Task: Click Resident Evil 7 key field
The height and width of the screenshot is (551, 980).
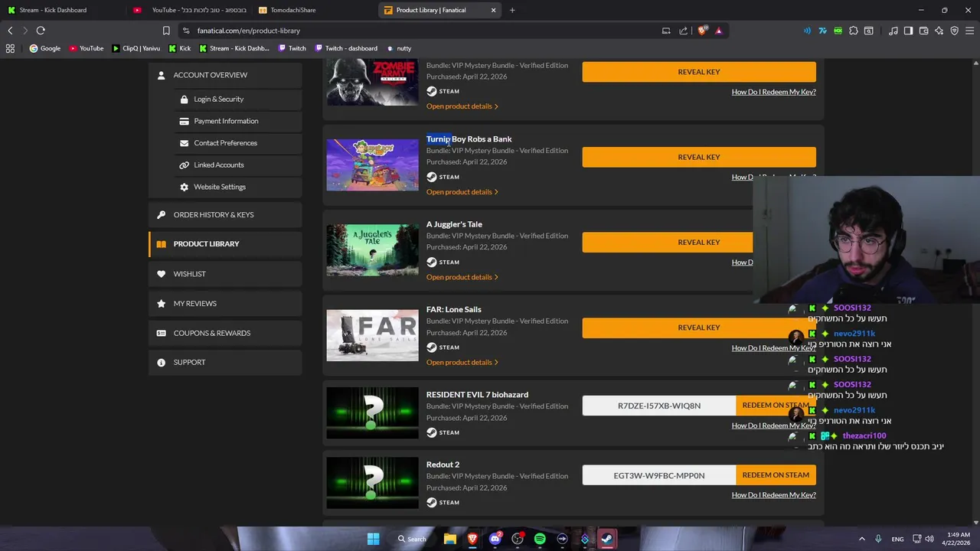Action: tap(659, 406)
